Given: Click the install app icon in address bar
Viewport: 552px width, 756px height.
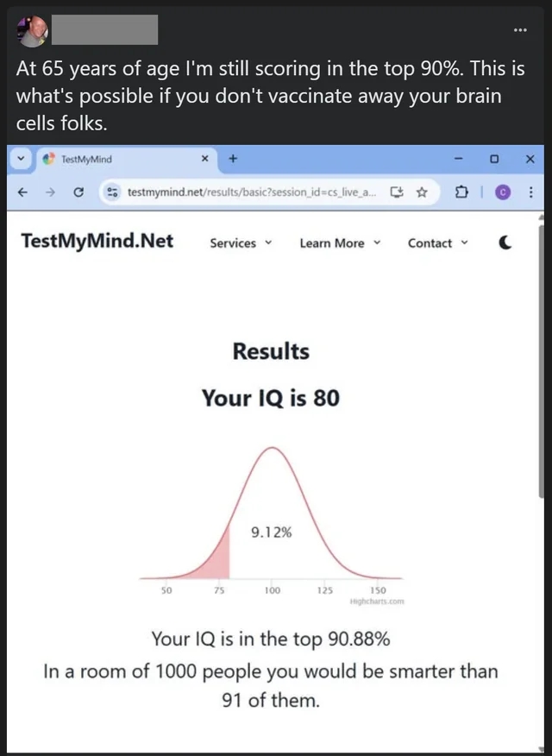Looking at the screenshot, I should pos(397,192).
